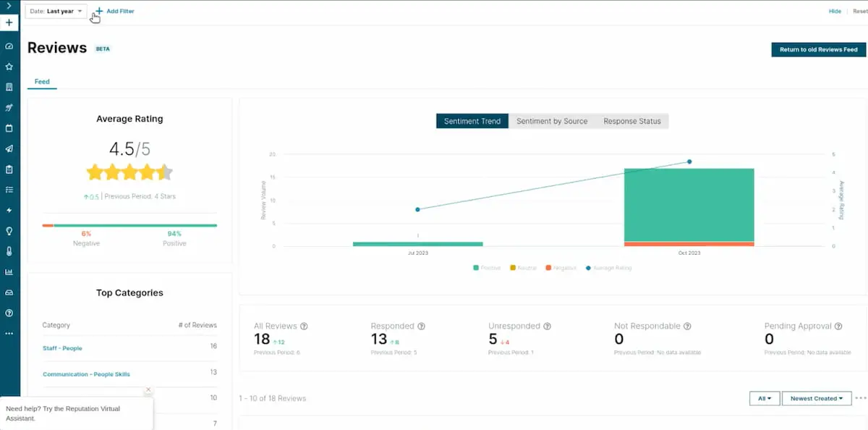The width and height of the screenshot is (868, 430).
Task: Select the Feed tab under Reviews
Action: tap(41, 82)
